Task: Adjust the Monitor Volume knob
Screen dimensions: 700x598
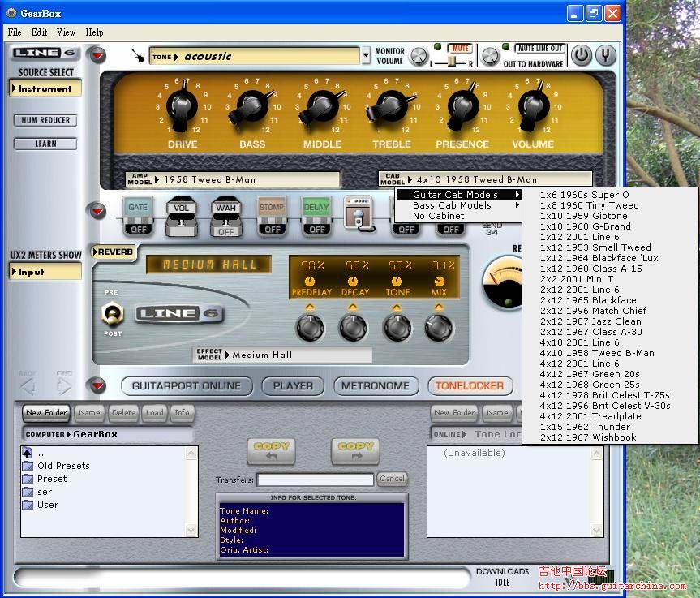Action: click(x=419, y=56)
